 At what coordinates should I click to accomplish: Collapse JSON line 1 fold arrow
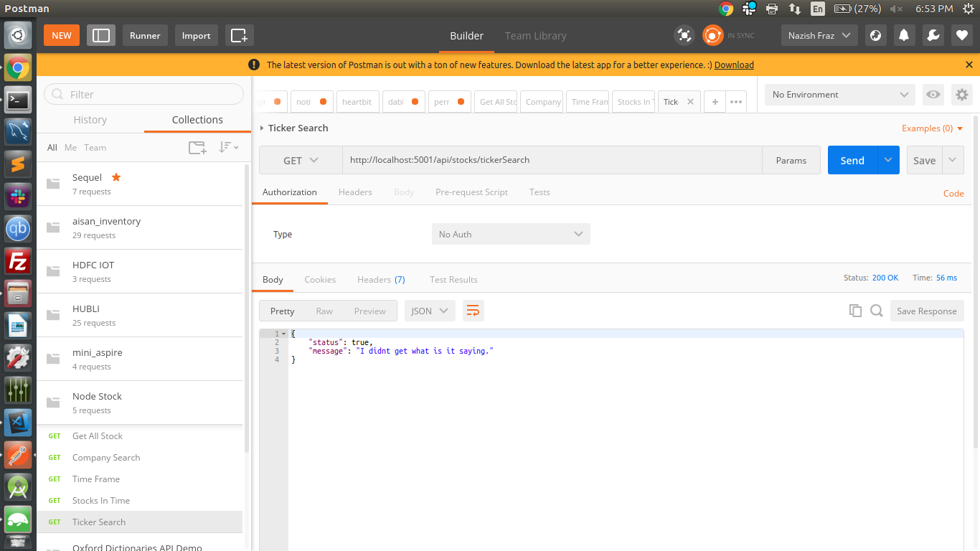pyautogui.click(x=284, y=334)
